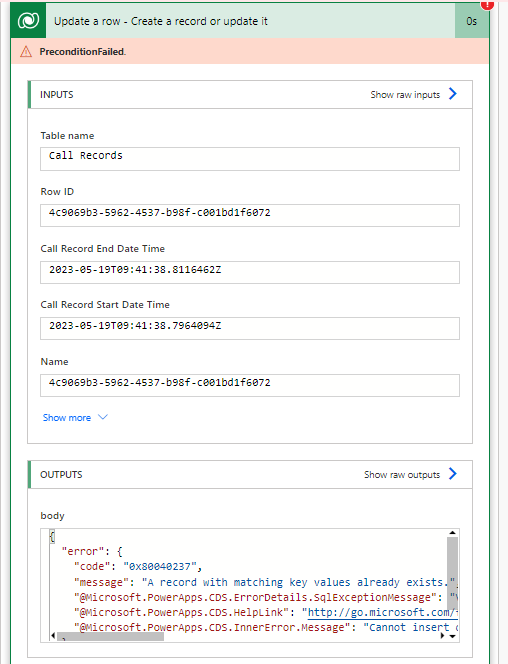The width and height of the screenshot is (508, 664).
Task: Click the PreconditionFailed warning triangle icon
Action: tap(26, 52)
